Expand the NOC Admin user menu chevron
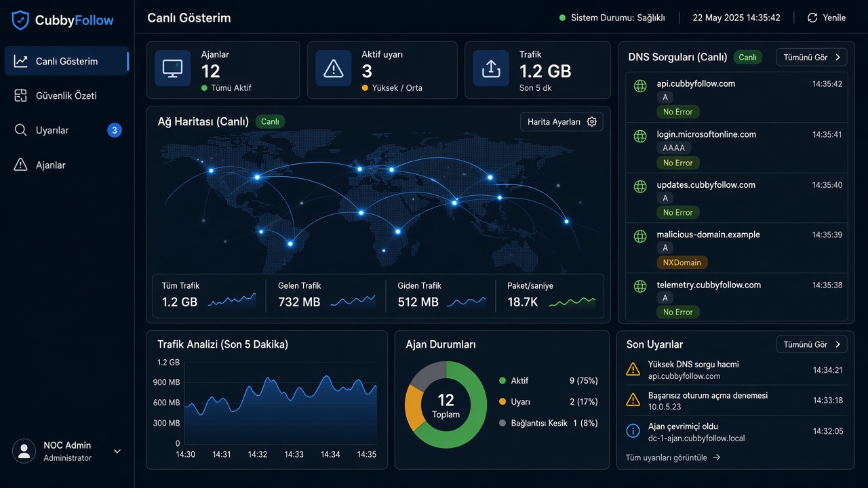The image size is (868, 488). point(117,451)
